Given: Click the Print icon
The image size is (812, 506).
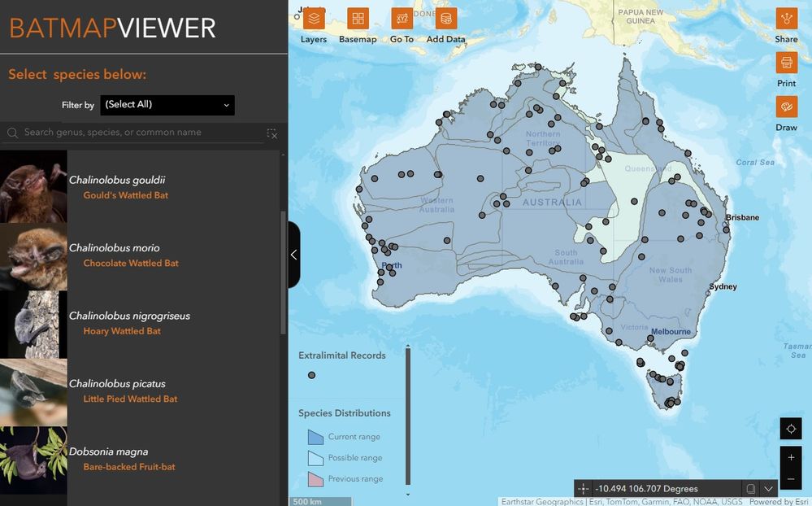Looking at the screenshot, I should (x=787, y=63).
